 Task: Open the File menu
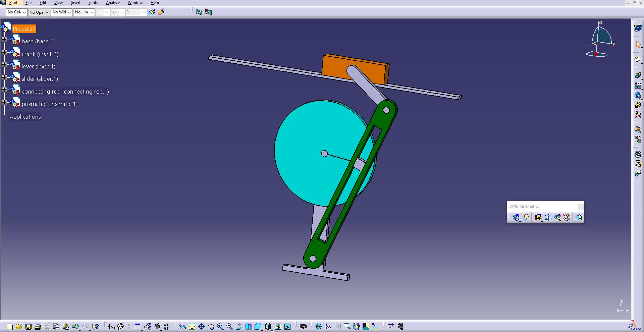tap(29, 3)
